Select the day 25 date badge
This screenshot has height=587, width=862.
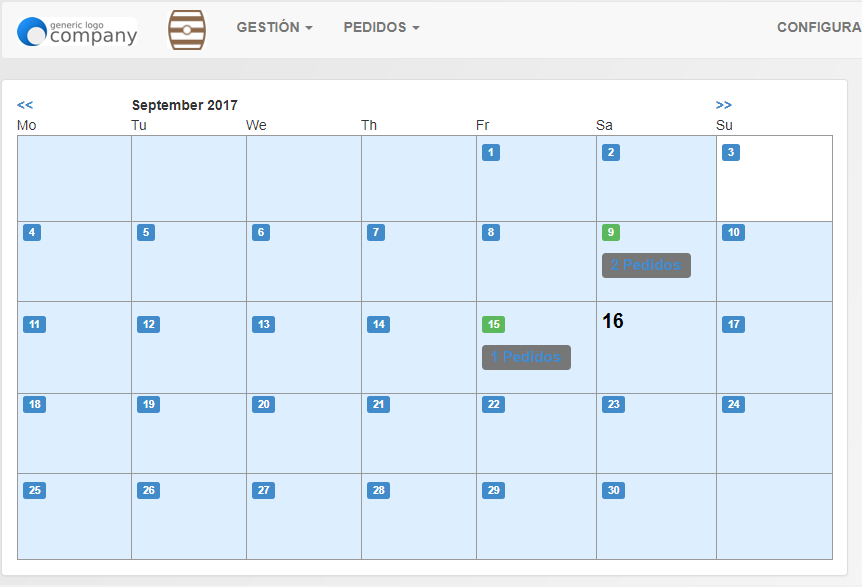click(34, 490)
